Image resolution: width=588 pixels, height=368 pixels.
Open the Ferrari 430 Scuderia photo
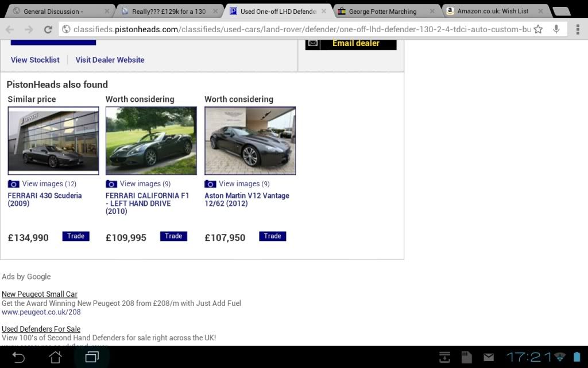[x=53, y=140]
